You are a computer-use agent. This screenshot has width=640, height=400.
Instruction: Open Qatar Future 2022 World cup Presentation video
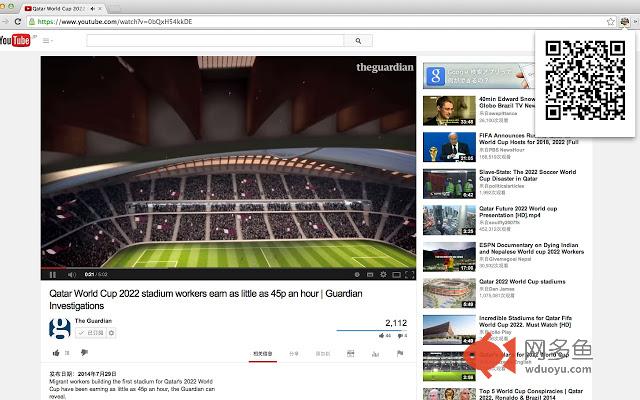tap(518, 212)
